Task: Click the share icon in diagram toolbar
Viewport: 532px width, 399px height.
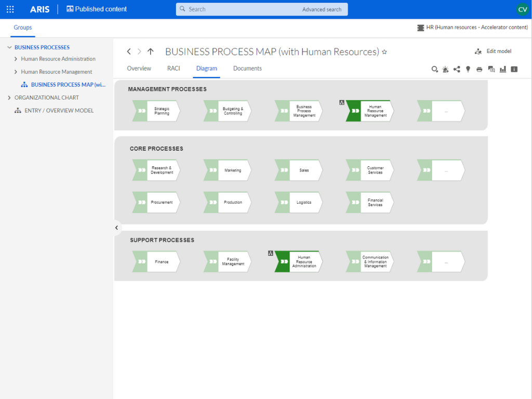Action: 457,69
